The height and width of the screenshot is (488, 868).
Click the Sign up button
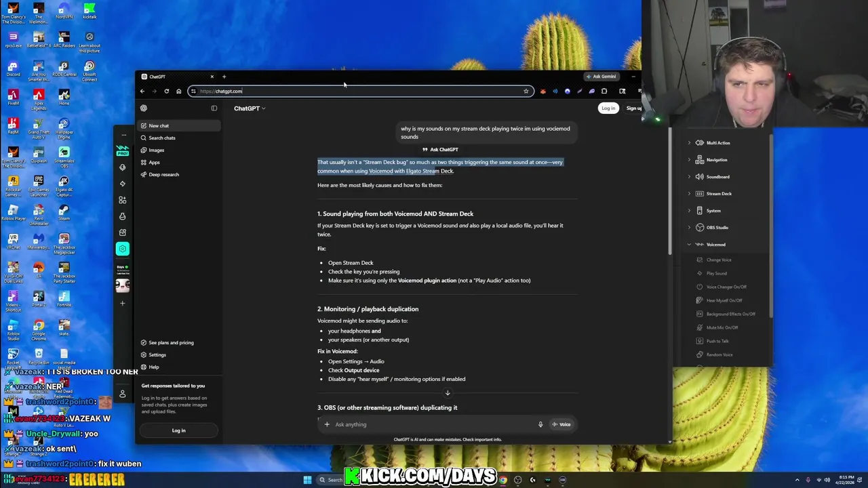pos(634,108)
